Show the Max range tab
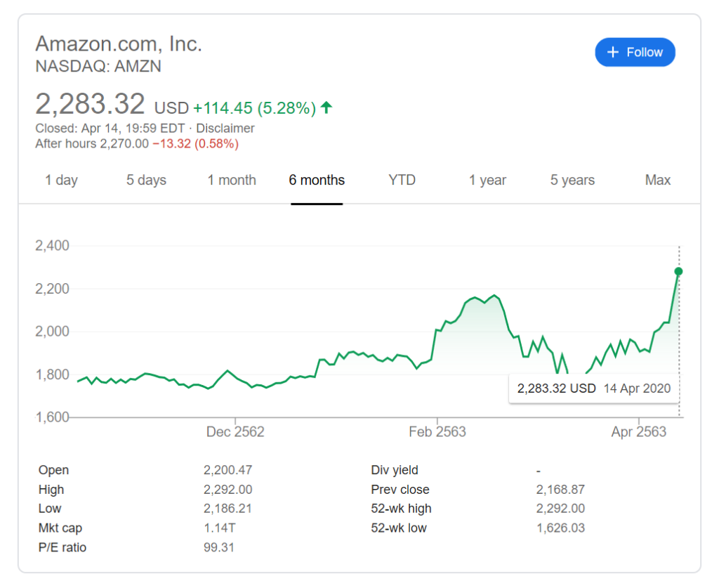This screenshot has height=588, width=719. tap(658, 181)
